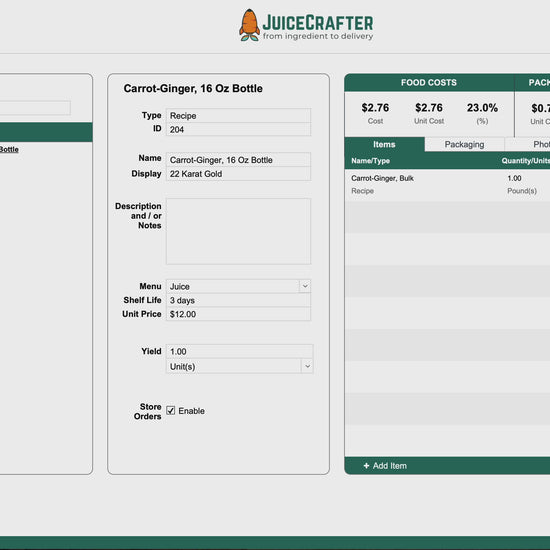The height and width of the screenshot is (550, 550).
Task: Click the Pound(s) unit label
Action: click(x=522, y=191)
